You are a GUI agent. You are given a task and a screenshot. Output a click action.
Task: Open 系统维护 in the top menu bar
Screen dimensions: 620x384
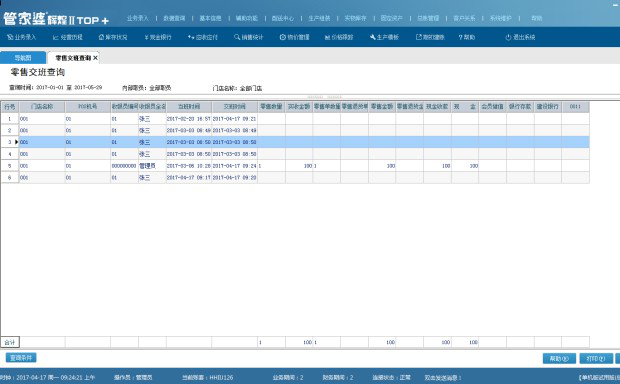tap(501, 18)
